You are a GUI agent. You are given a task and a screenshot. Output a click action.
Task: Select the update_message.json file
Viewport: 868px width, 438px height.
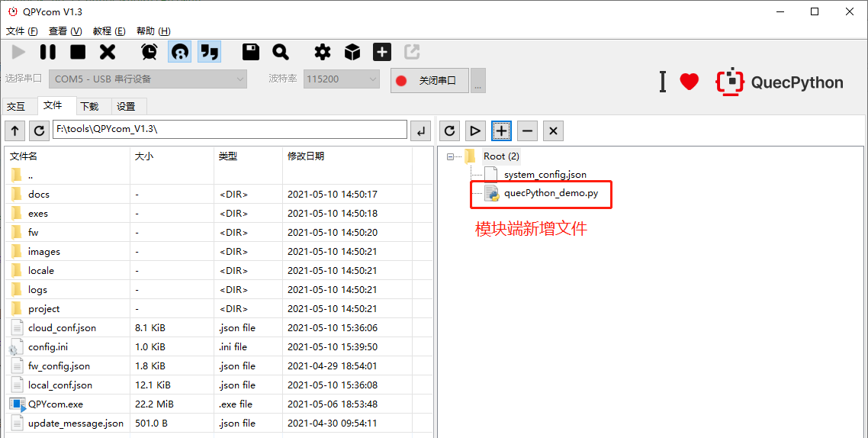pyautogui.click(x=219, y=424)
